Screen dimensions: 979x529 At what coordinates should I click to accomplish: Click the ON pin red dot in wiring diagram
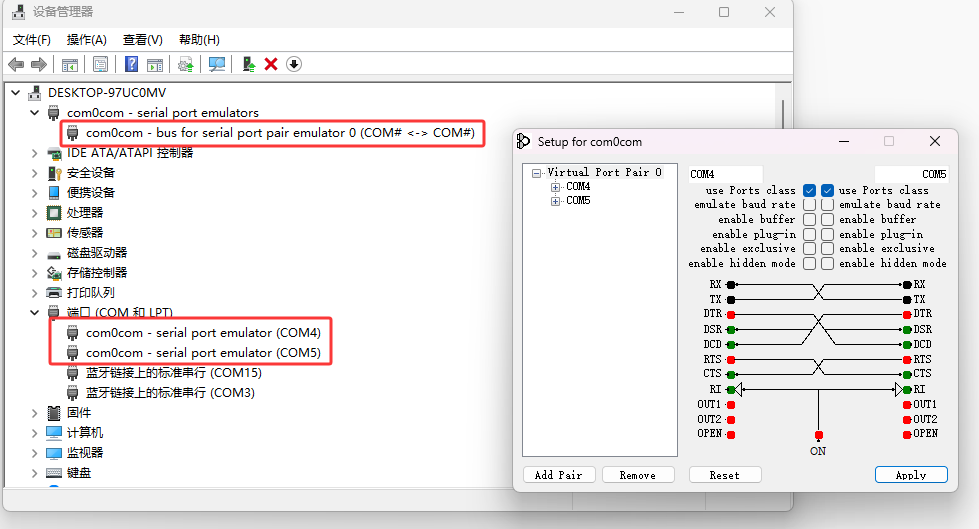(819, 435)
